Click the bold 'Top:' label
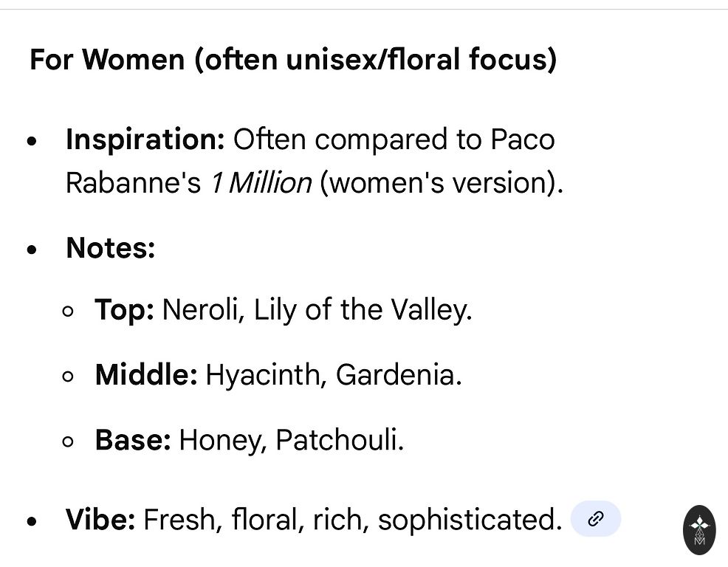 [x=124, y=310]
